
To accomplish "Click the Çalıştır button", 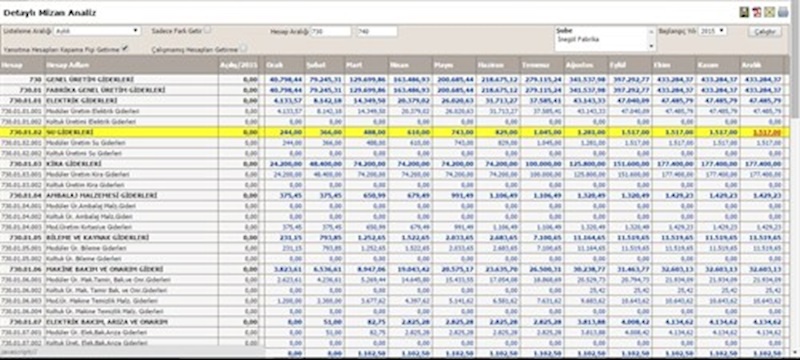I will 765,32.
